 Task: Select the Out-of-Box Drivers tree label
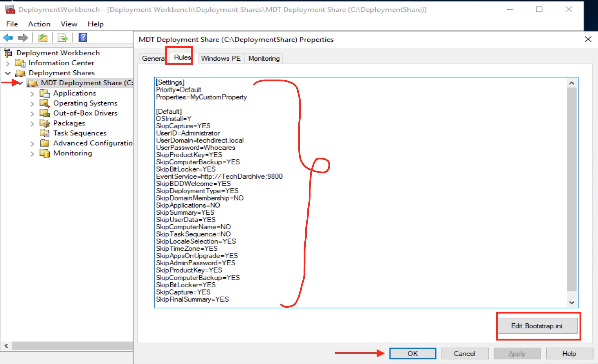pyautogui.click(x=85, y=113)
